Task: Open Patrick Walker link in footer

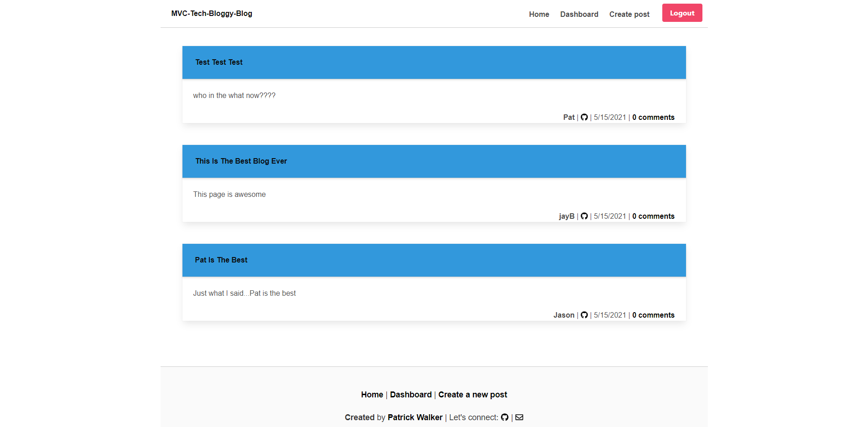Action: (415, 417)
